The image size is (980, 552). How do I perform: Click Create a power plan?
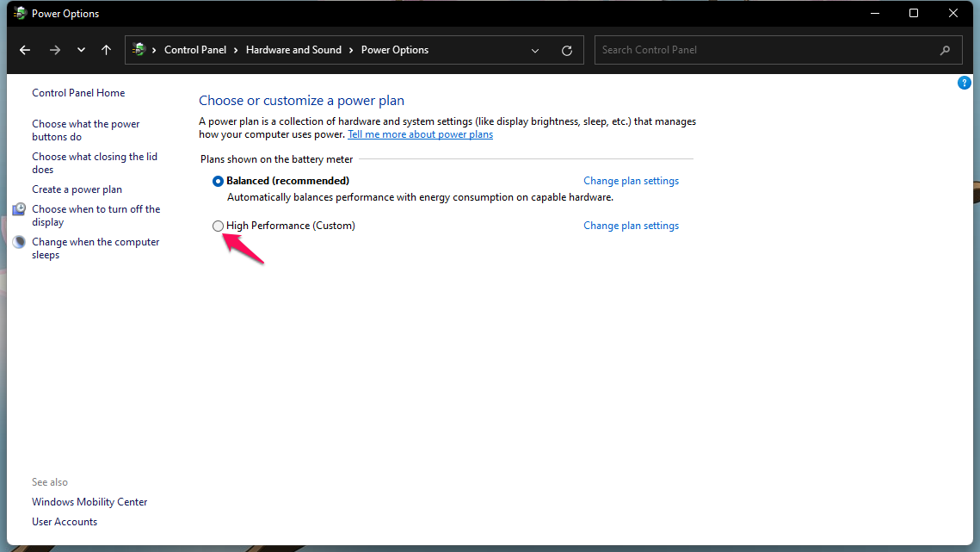[x=77, y=189]
